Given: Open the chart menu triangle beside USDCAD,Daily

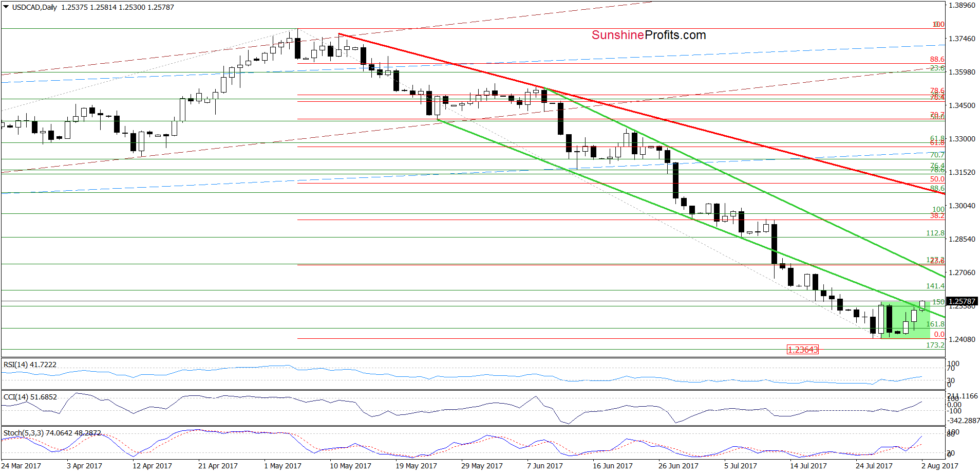Looking at the screenshot, I should point(6,7).
